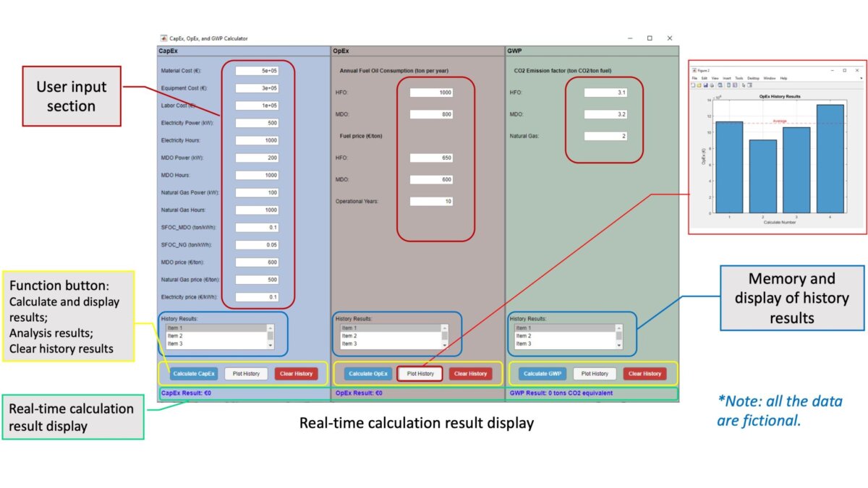Click the Figure 2 application icon in its titlebar

click(695, 70)
